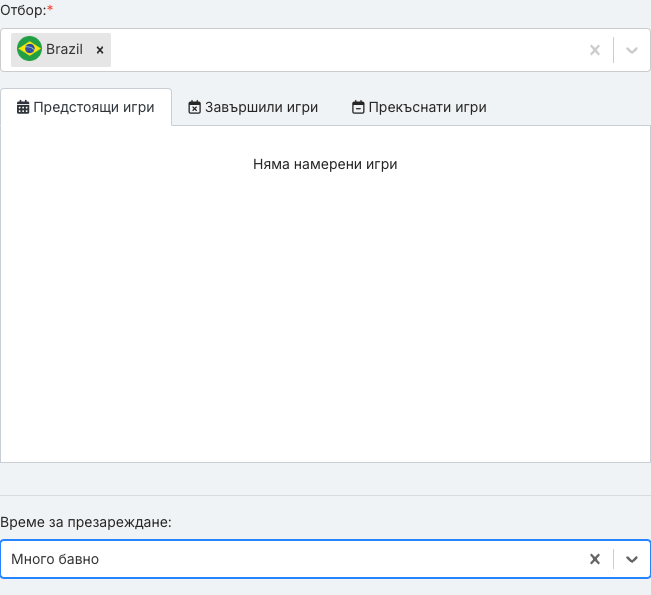Switch to the Прекъснати игри tab
This screenshot has width=651, height=595.
point(419,107)
